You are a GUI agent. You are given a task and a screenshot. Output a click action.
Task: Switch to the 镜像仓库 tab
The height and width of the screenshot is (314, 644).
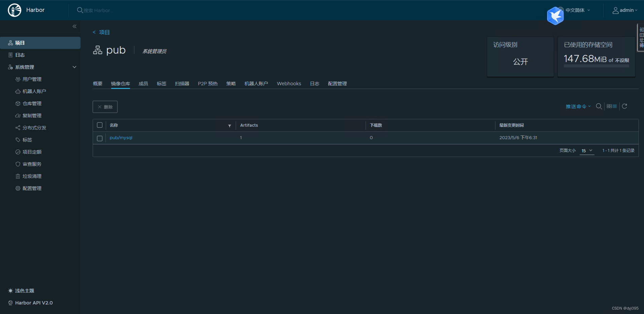pyautogui.click(x=121, y=84)
